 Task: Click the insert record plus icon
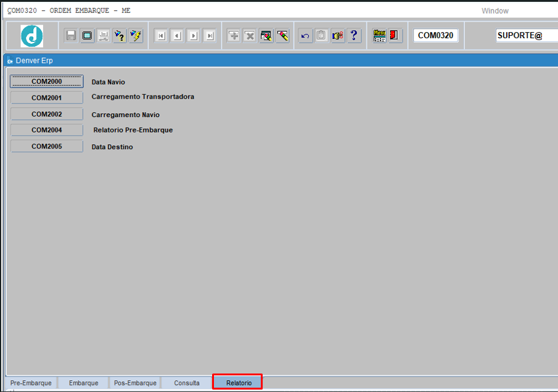[x=234, y=36]
